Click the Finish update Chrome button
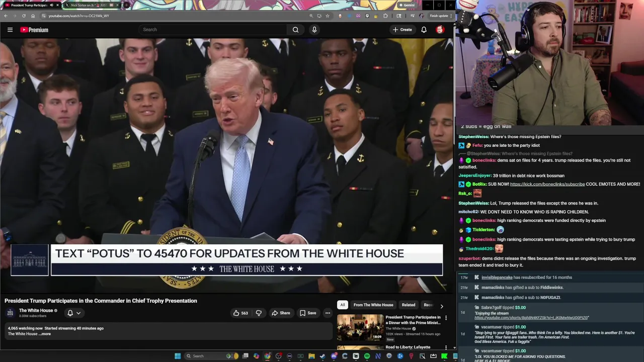Image resolution: width=644 pixels, height=362 pixels. (439, 16)
